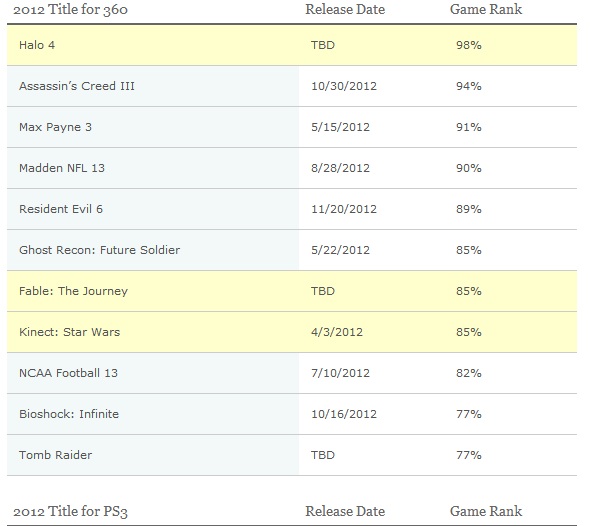The image size is (590, 526).
Task: Click the 89% game rank value
Action: (x=468, y=209)
